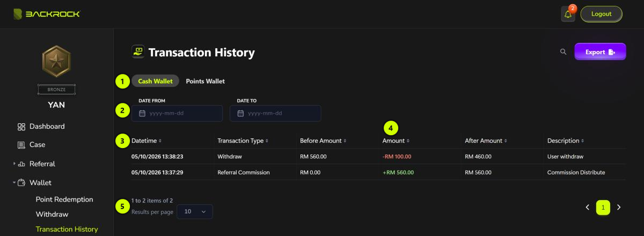
Task: Go to previous page arrow
Action: (x=587, y=207)
